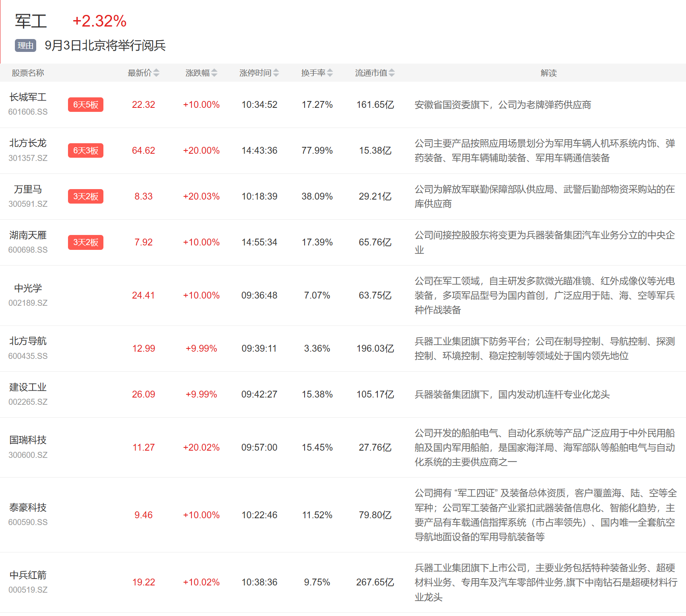Click 长城军工 6天5板 badge
Screen dimensions: 686x616
coord(86,105)
